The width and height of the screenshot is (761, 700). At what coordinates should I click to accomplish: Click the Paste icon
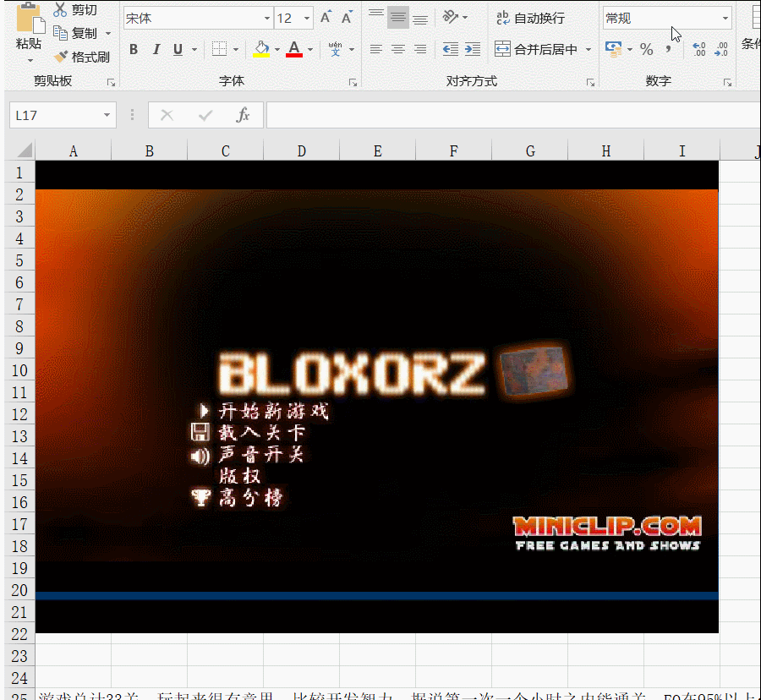(30, 19)
